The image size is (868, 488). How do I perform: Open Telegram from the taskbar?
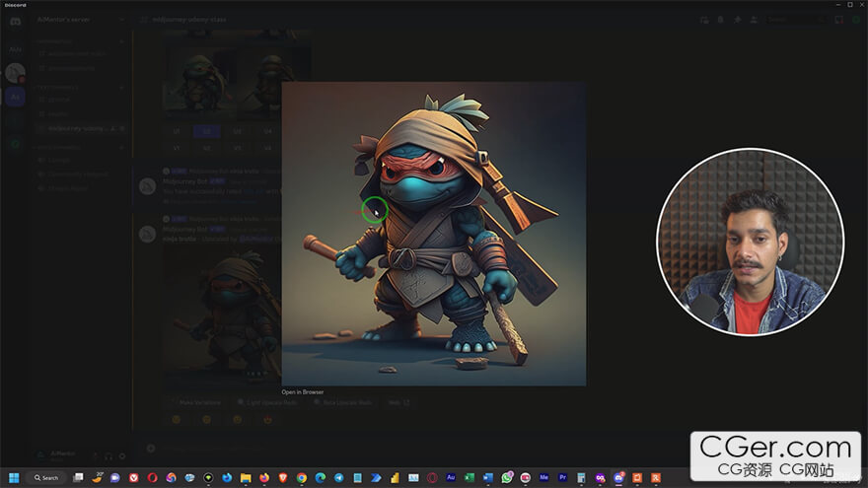point(338,477)
